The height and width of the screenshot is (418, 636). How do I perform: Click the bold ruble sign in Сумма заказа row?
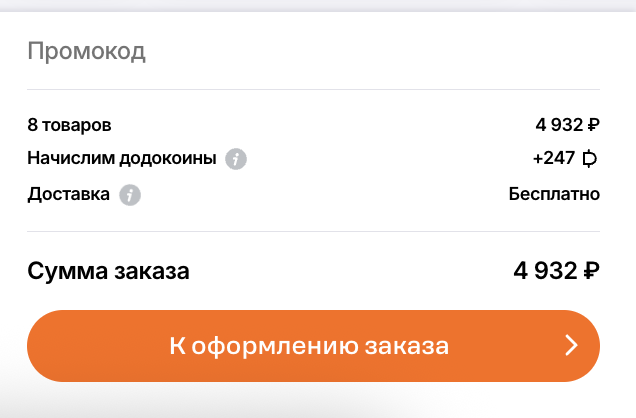click(590, 271)
